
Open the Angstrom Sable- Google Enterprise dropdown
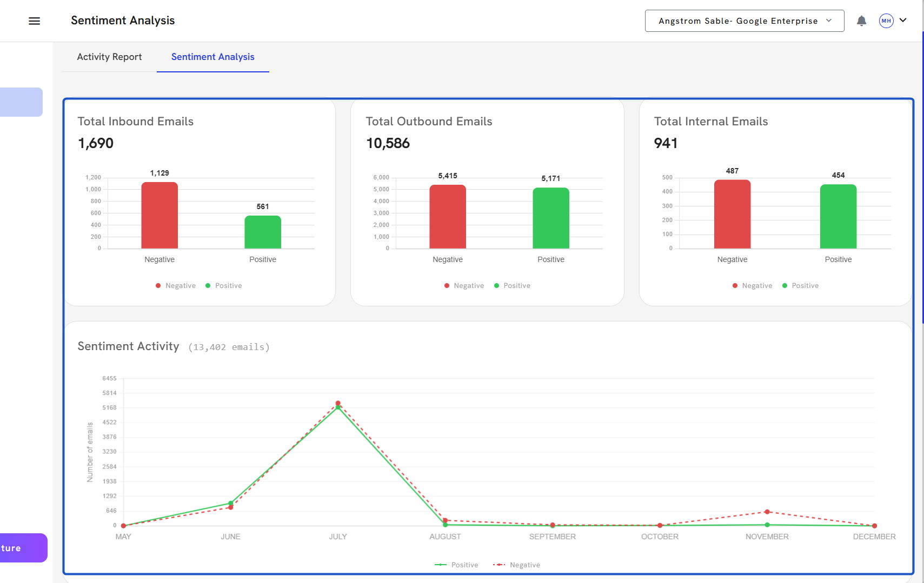[x=744, y=21]
